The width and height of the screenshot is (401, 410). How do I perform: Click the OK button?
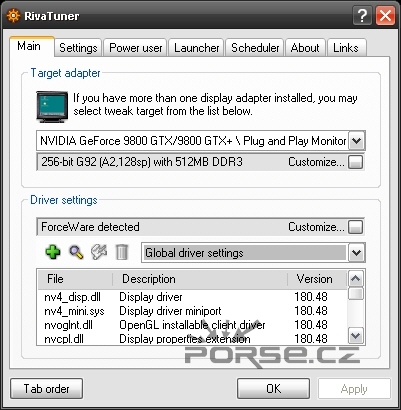(x=273, y=388)
